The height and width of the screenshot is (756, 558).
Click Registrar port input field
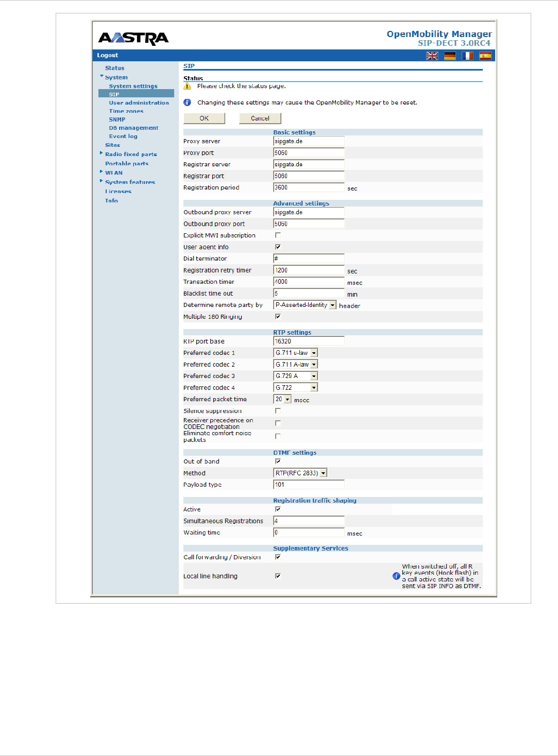click(x=309, y=176)
